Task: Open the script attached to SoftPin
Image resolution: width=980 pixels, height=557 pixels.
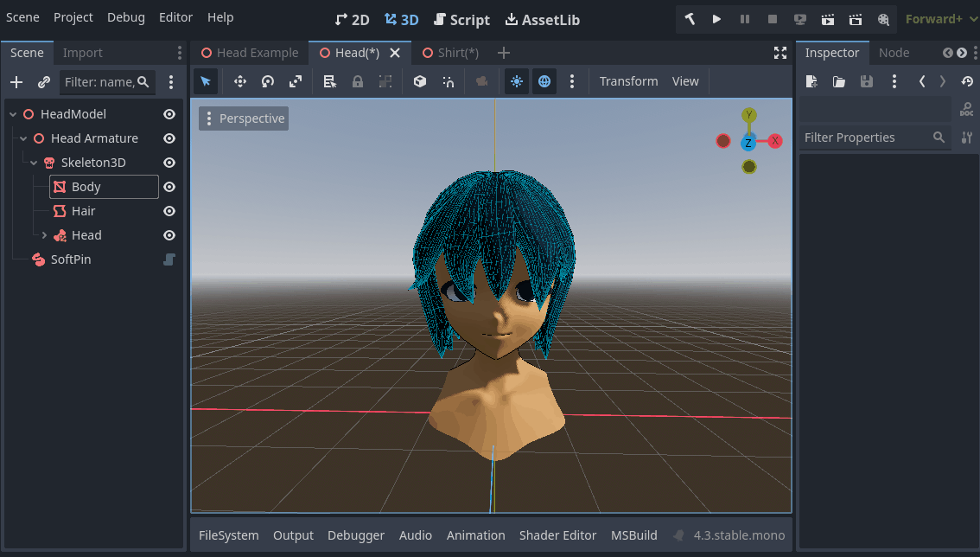Action: pyautogui.click(x=169, y=259)
